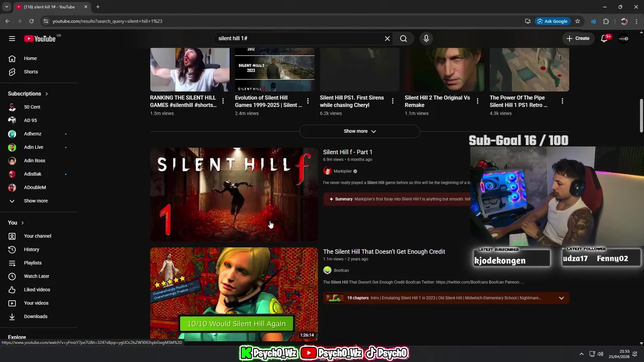This screenshot has width=644, height=362.
Task: Open the taskbar clock and date
Action: [x=619, y=354]
